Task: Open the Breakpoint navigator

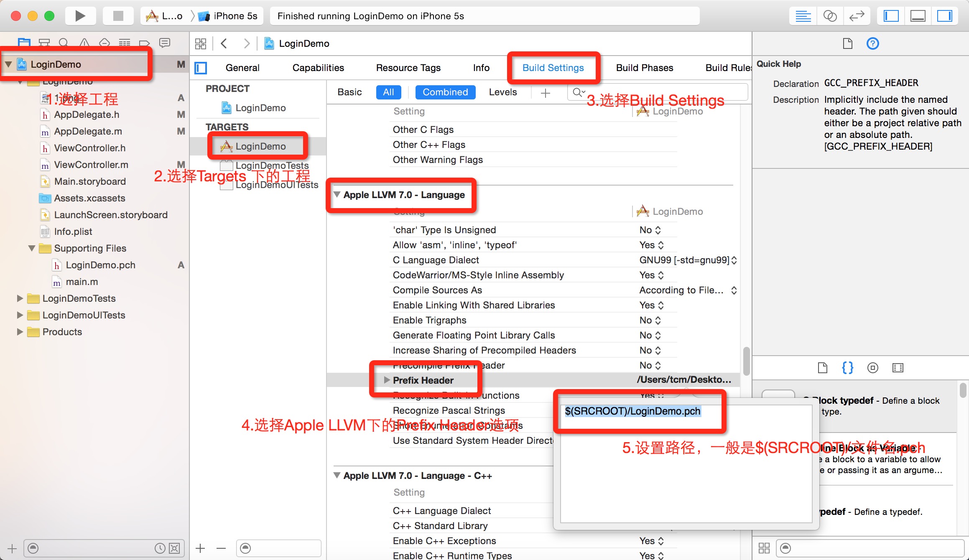Action: [x=144, y=43]
